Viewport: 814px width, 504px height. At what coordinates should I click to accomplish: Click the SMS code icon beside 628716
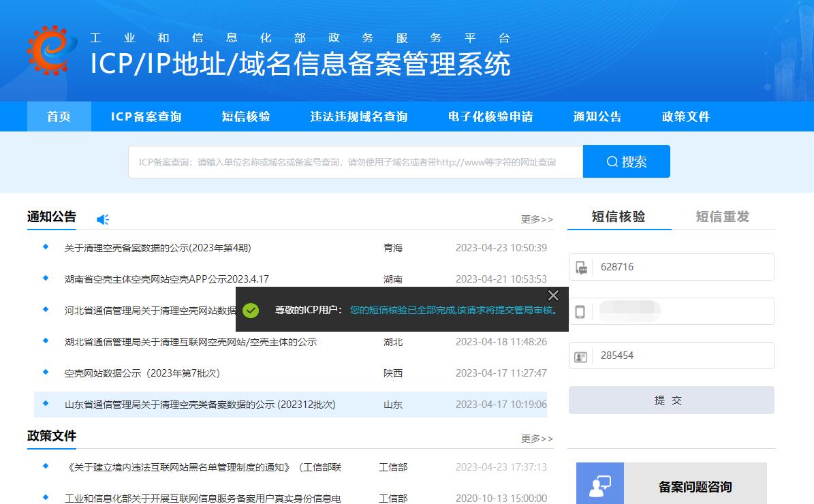(581, 268)
